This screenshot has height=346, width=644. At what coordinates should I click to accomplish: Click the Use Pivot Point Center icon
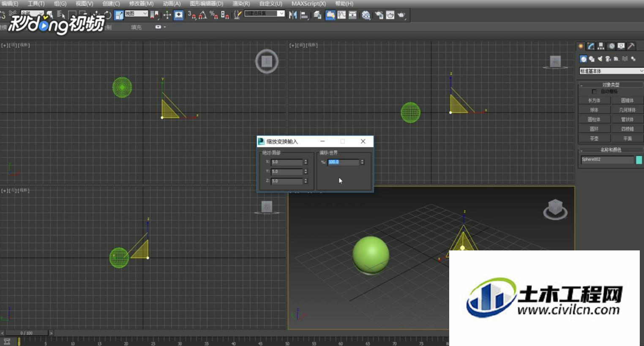tap(154, 15)
